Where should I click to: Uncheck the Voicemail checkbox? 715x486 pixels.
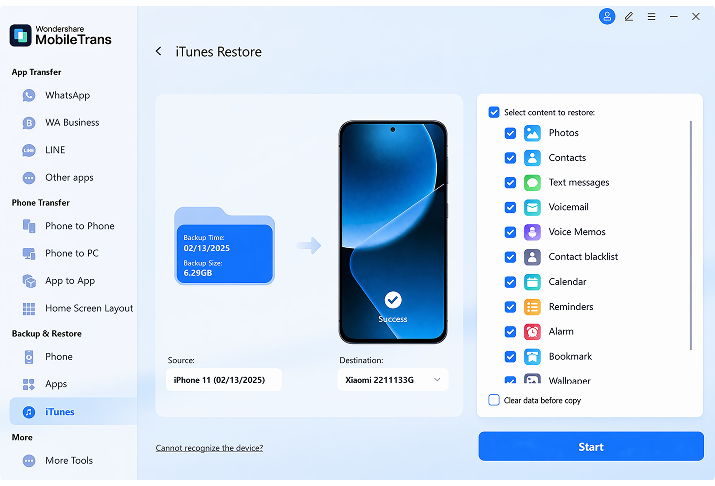(x=510, y=207)
